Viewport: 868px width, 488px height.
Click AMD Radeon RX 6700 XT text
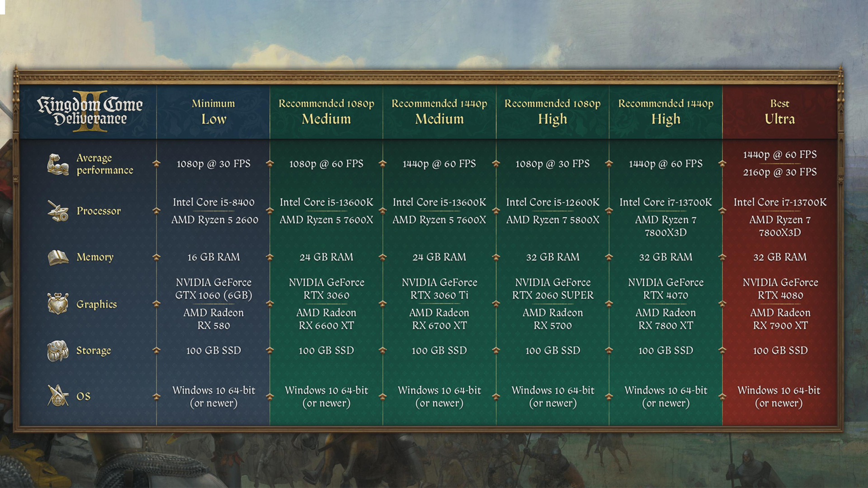439,319
